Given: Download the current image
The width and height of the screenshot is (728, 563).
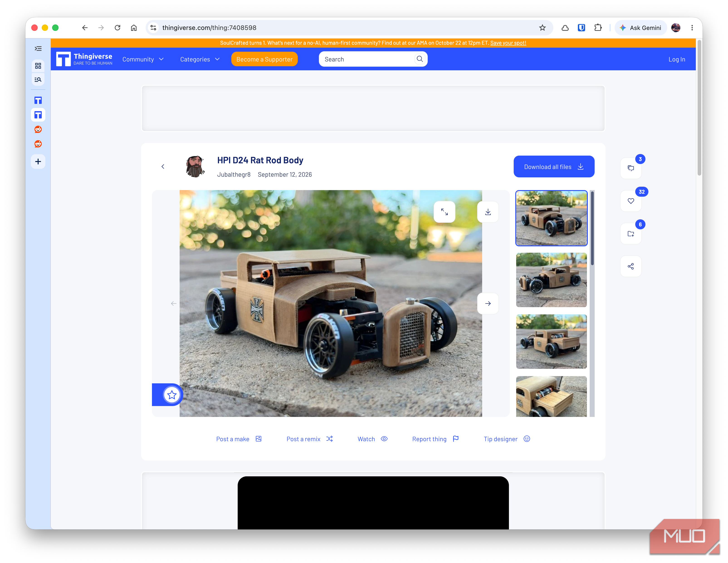Looking at the screenshot, I should tap(488, 212).
